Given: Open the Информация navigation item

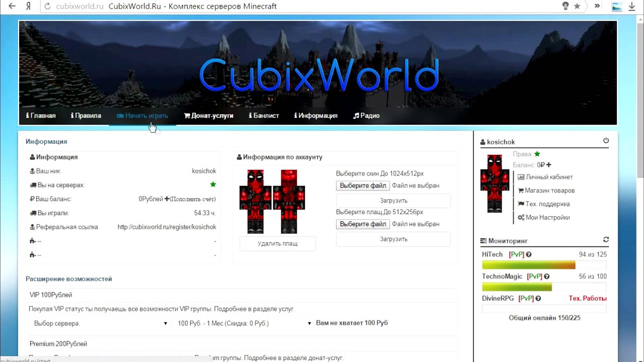Looking at the screenshot, I should pos(316,116).
